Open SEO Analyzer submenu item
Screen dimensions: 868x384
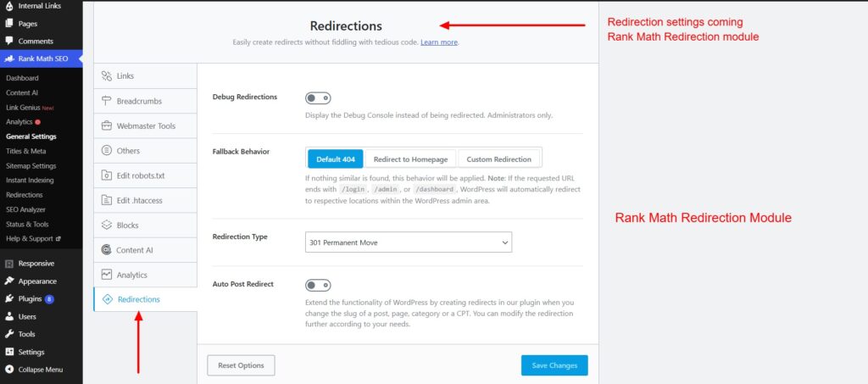point(26,209)
